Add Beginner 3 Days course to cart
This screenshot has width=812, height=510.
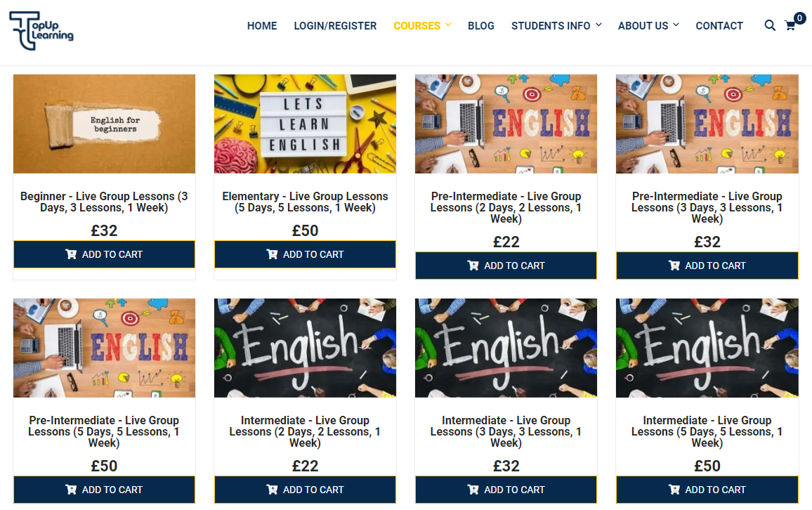tap(104, 254)
